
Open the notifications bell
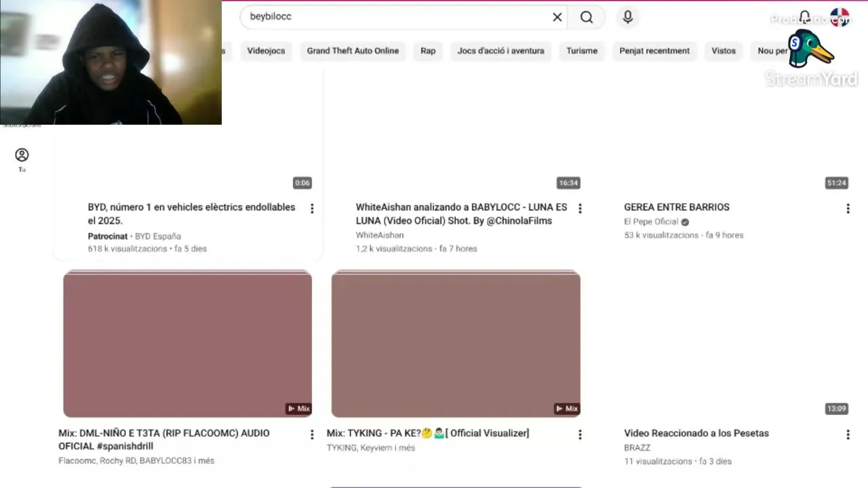805,17
